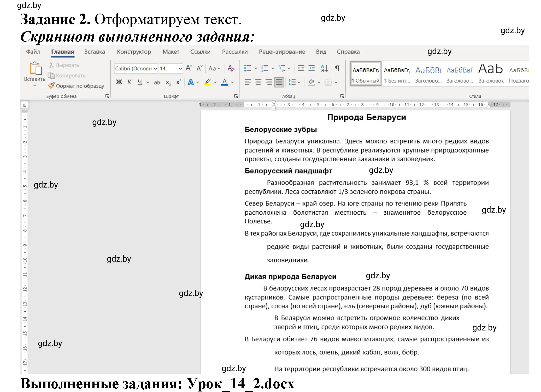
Task: Apply shading paint bucket
Action: (x=311, y=82)
